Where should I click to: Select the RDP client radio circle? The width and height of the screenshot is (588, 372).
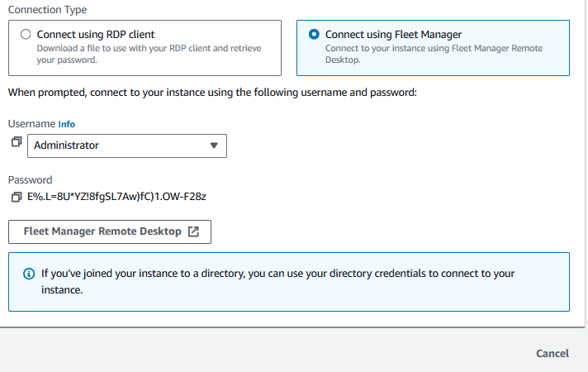[26, 34]
